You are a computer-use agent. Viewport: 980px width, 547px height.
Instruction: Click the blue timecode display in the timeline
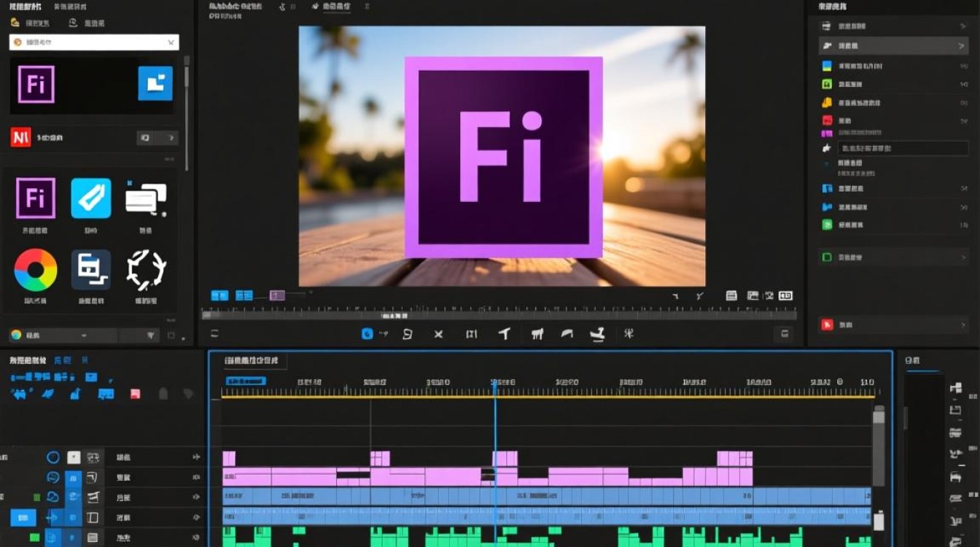pyautogui.click(x=246, y=381)
